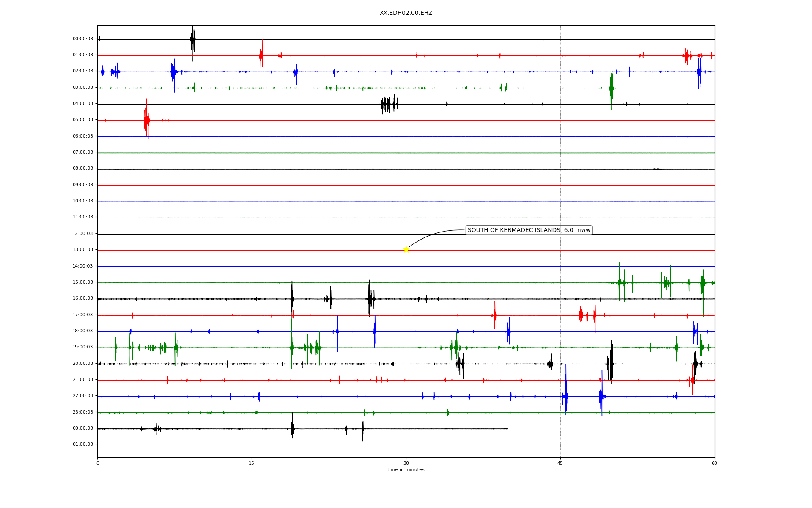Click the 23:00:03 row label
Image resolution: width=812 pixels, height=508 pixels.
pyautogui.click(x=83, y=412)
